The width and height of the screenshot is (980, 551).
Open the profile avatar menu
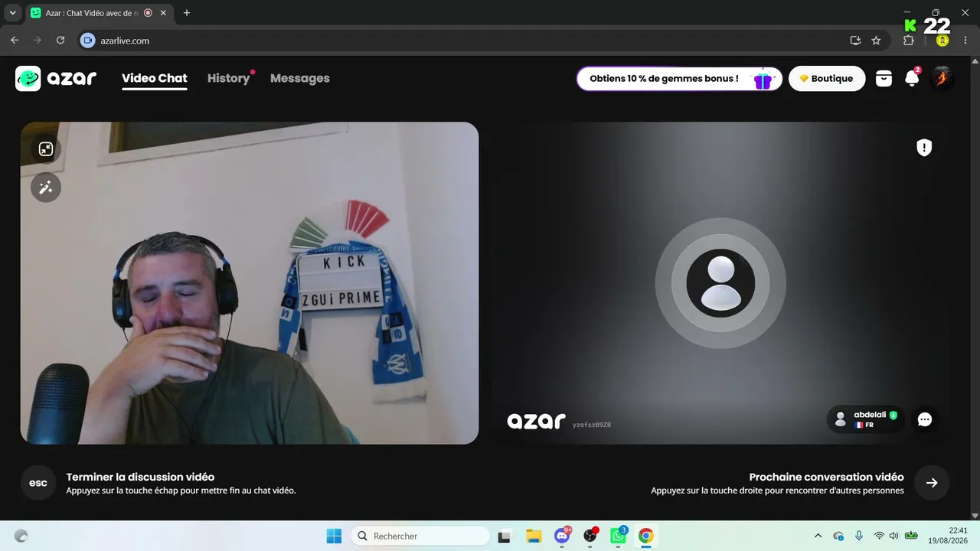click(x=942, y=78)
